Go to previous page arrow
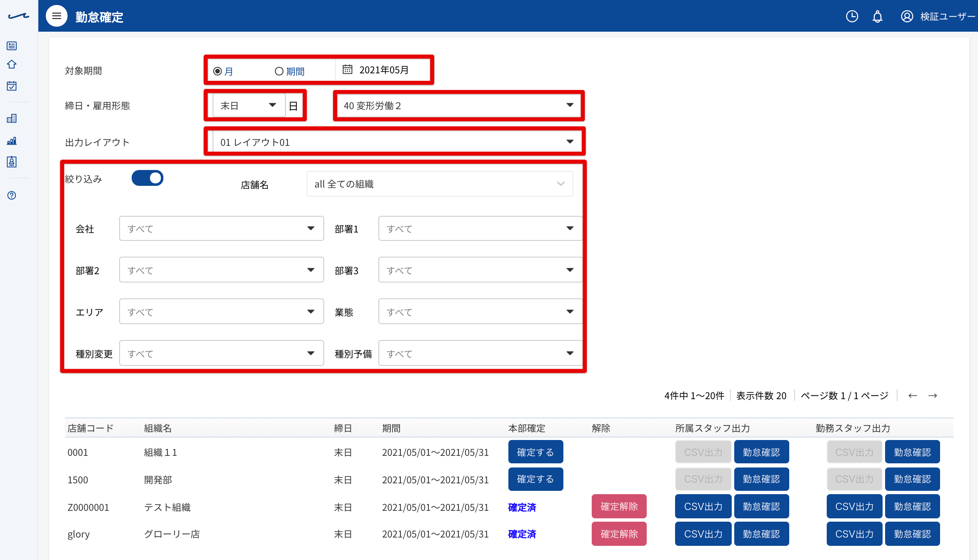This screenshot has width=978, height=560. (x=913, y=395)
